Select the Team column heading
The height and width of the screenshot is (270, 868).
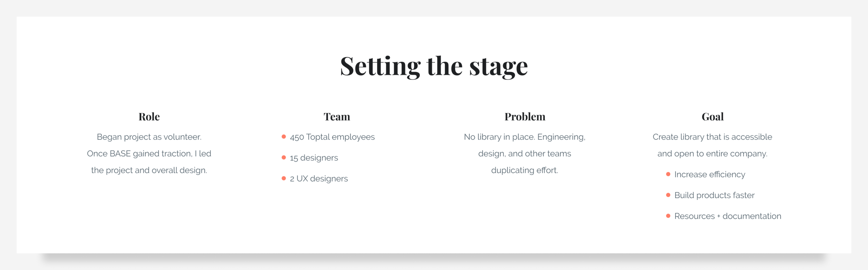[x=337, y=117]
